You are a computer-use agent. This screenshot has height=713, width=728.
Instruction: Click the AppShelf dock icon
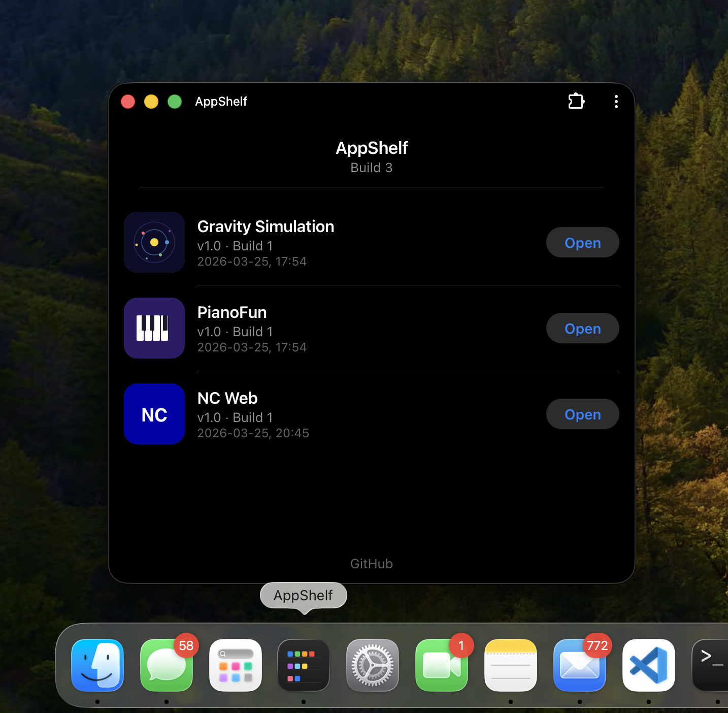click(x=304, y=665)
